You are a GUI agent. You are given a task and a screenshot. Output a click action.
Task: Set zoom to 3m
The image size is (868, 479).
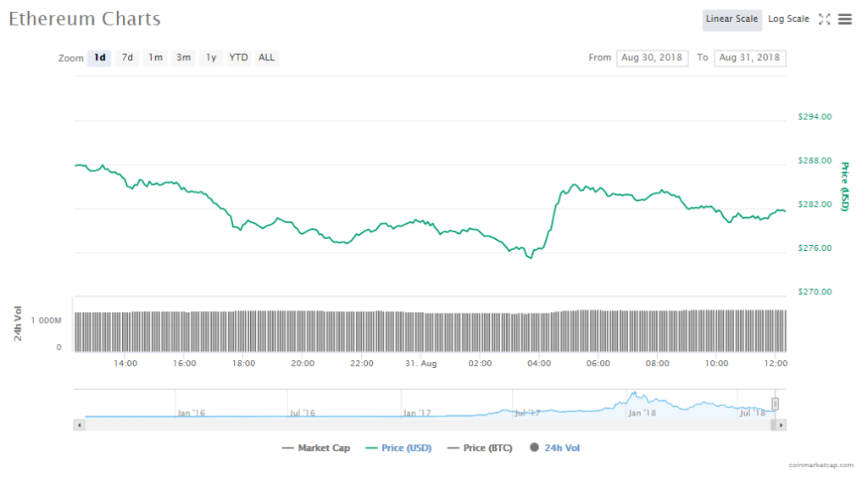pos(183,58)
